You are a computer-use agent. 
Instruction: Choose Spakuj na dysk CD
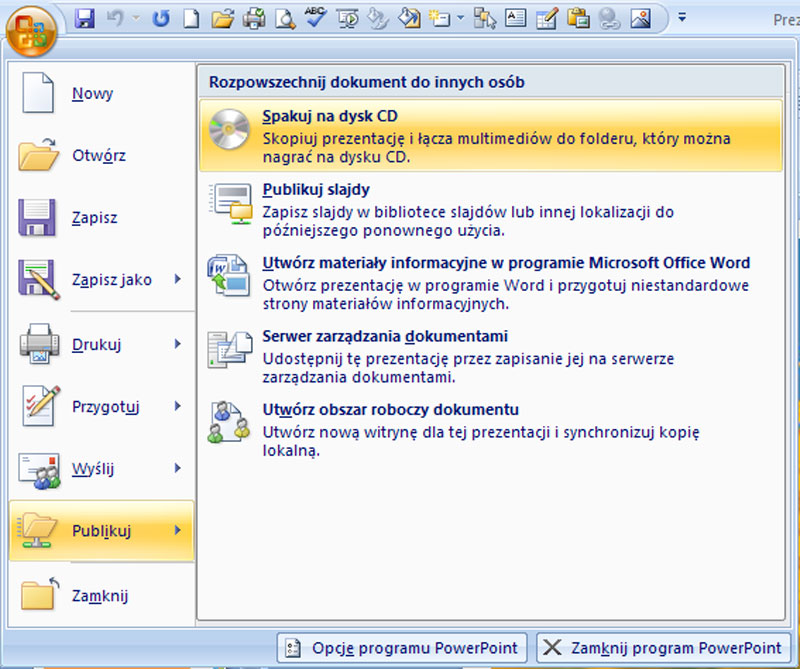coord(491,136)
